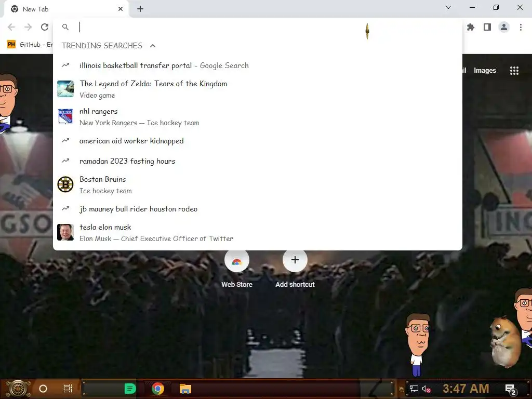The height and width of the screenshot is (399, 532).
Task: Toggle the browser side panel
Action: pyautogui.click(x=487, y=27)
